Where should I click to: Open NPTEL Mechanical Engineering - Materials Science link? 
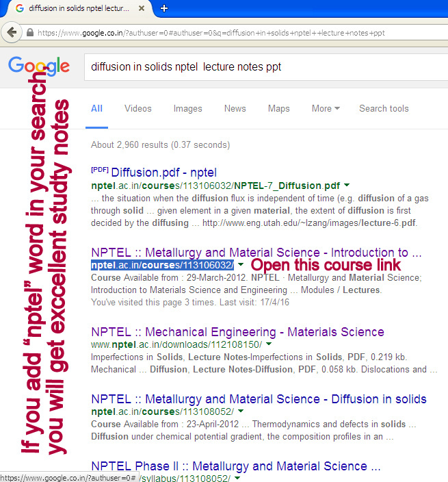coord(237,332)
